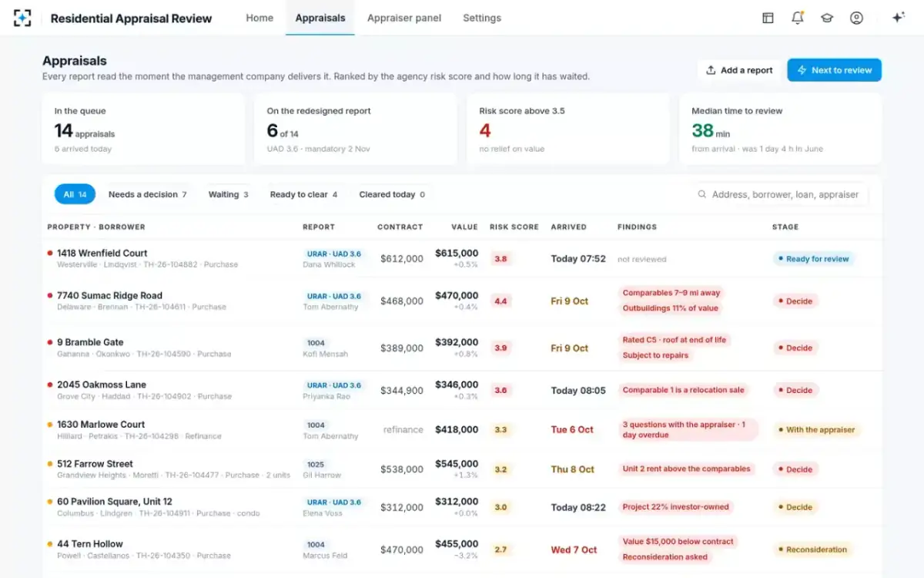Image resolution: width=924 pixels, height=578 pixels.
Task: Click the Reconsideration stage badge
Action: click(813, 549)
